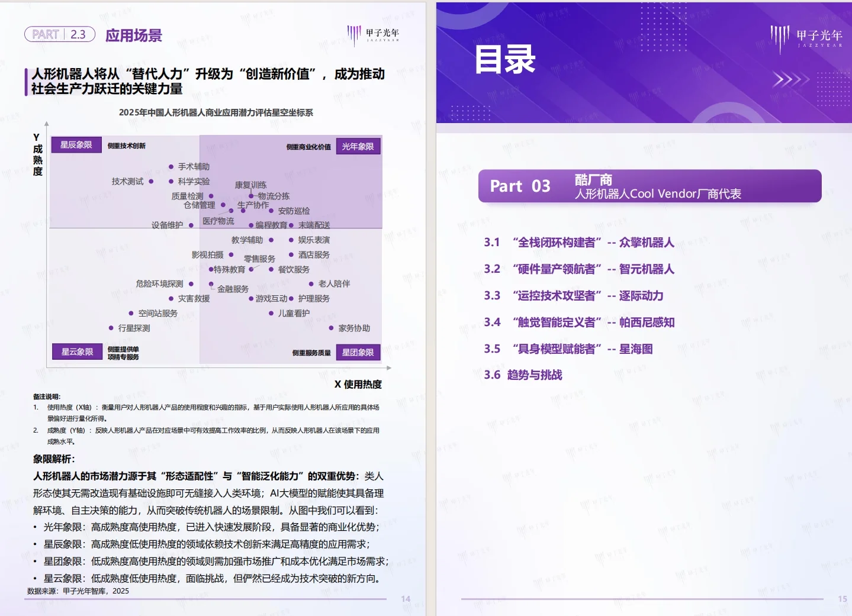Click the triple chevron arrows icon
This screenshot has height=616, width=852.
click(x=791, y=80)
